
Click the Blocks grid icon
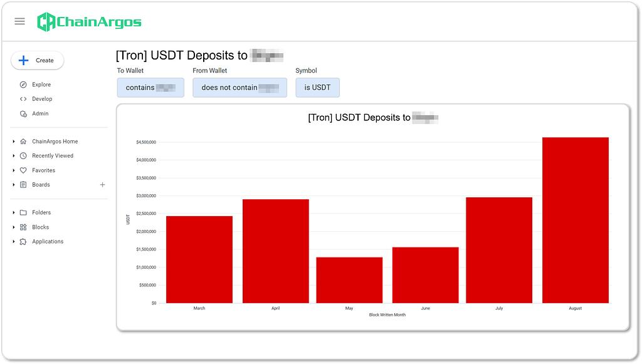pos(23,227)
